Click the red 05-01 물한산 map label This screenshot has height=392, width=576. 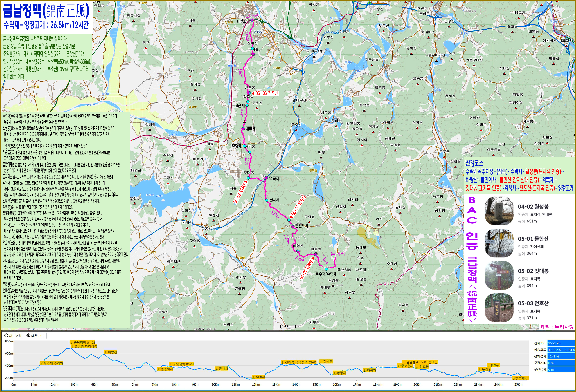(298, 207)
